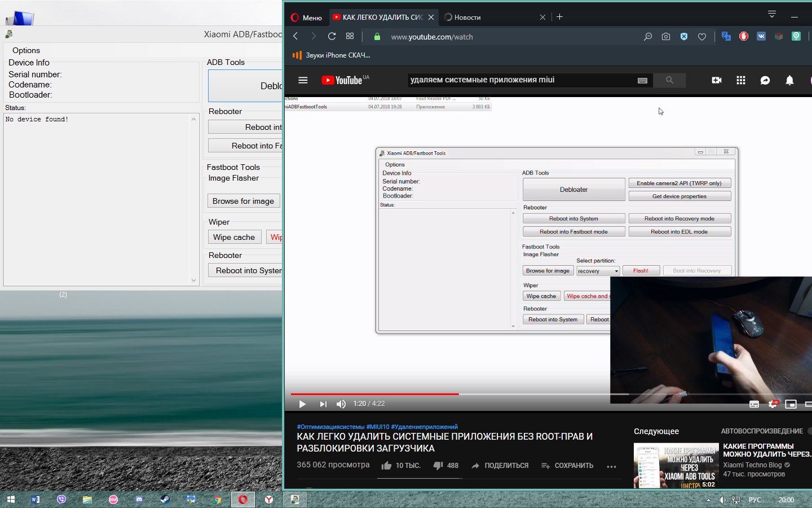The width and height of the screenshot is (812, 508).
Task: Dislike the video showing 488
Action: pyautogui.click(x=445, y=466)
